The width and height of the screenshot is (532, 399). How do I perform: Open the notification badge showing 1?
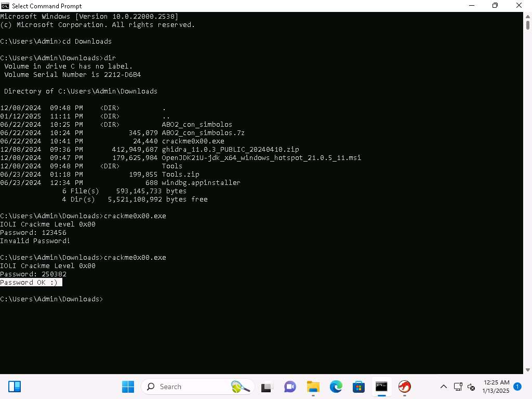click(x=517, y=387)
